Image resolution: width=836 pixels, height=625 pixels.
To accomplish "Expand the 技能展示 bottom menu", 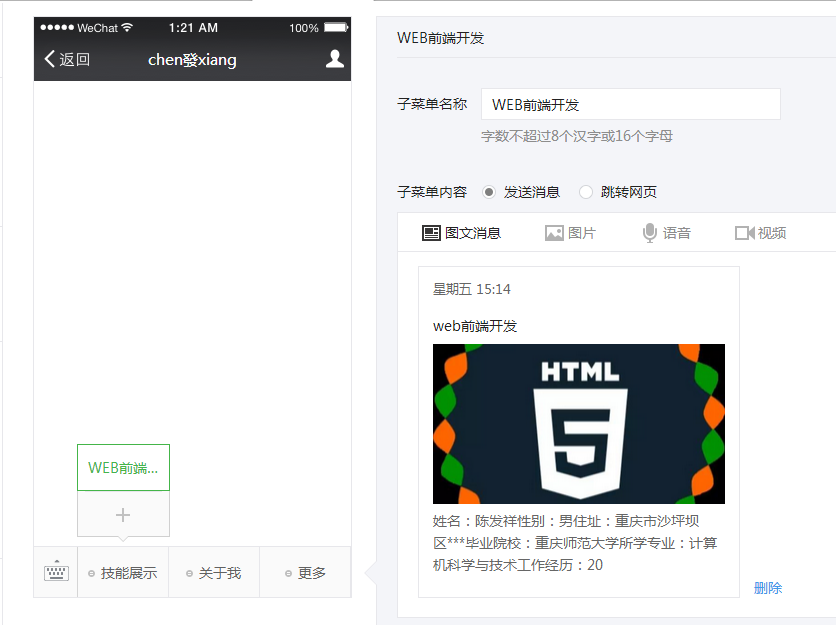I will pyautogui.click(x=123, y=573).
